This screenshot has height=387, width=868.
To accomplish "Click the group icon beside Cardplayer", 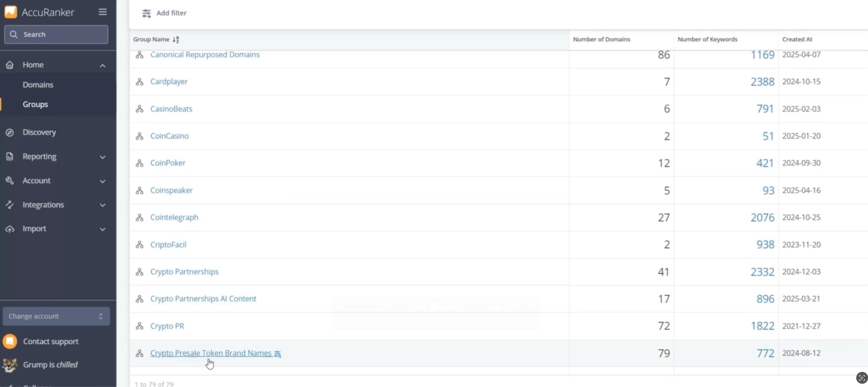I will 139,82.
